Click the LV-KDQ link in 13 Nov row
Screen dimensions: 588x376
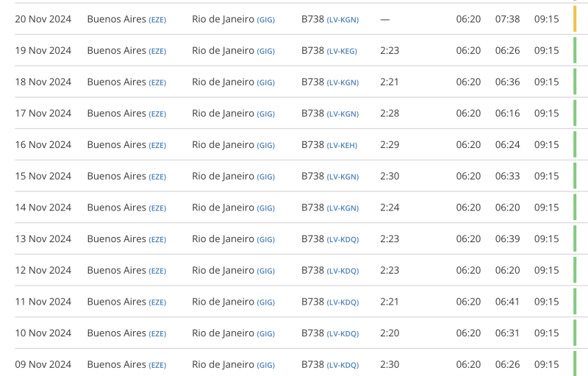tap(343, 240)
